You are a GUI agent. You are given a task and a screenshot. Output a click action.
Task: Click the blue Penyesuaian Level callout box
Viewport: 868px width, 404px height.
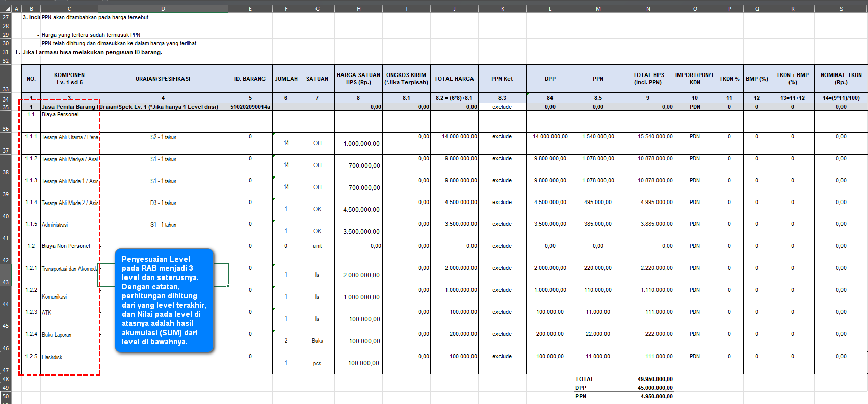click(x=164, y=300)
